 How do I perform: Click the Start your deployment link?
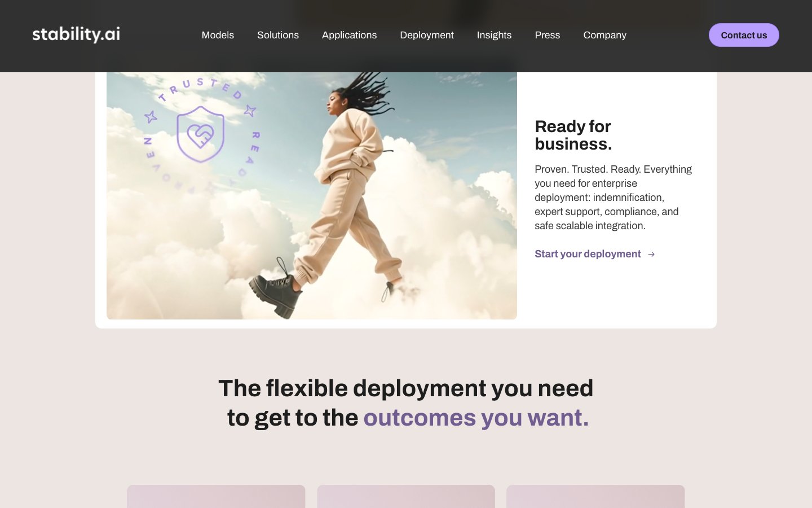pyautogui.click(x=588, y=254)
